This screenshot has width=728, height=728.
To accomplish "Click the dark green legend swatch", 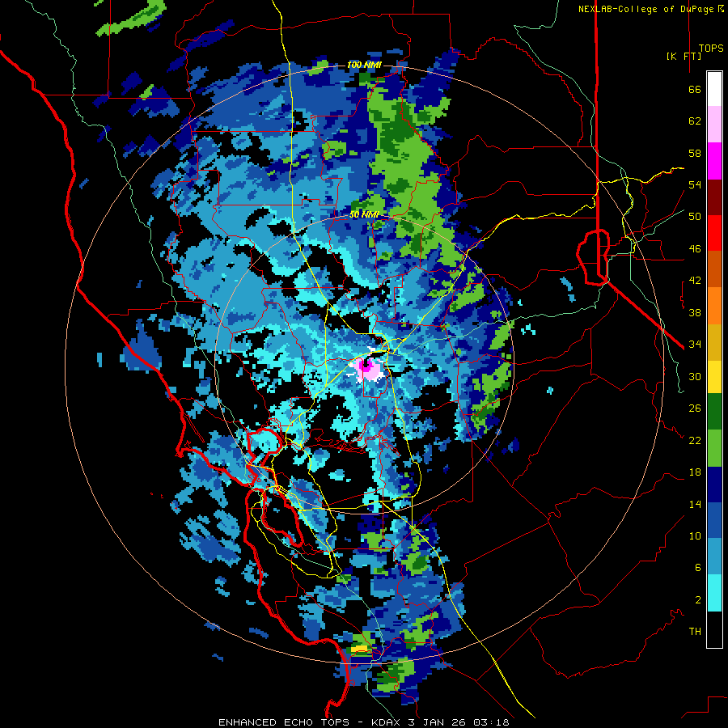I will pyautogui.click(x=714, y=412).
